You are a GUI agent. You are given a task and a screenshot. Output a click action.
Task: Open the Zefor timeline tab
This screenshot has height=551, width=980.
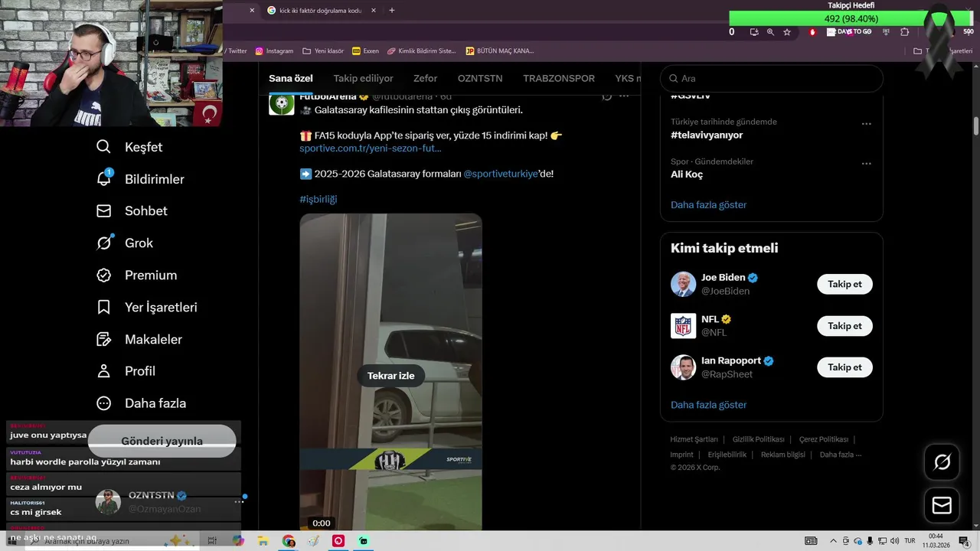pos(425,79)
